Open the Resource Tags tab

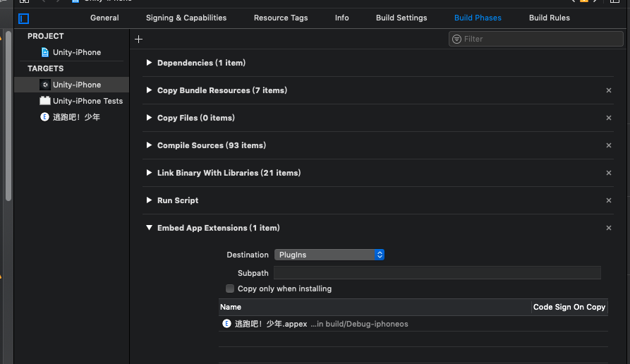281,18
